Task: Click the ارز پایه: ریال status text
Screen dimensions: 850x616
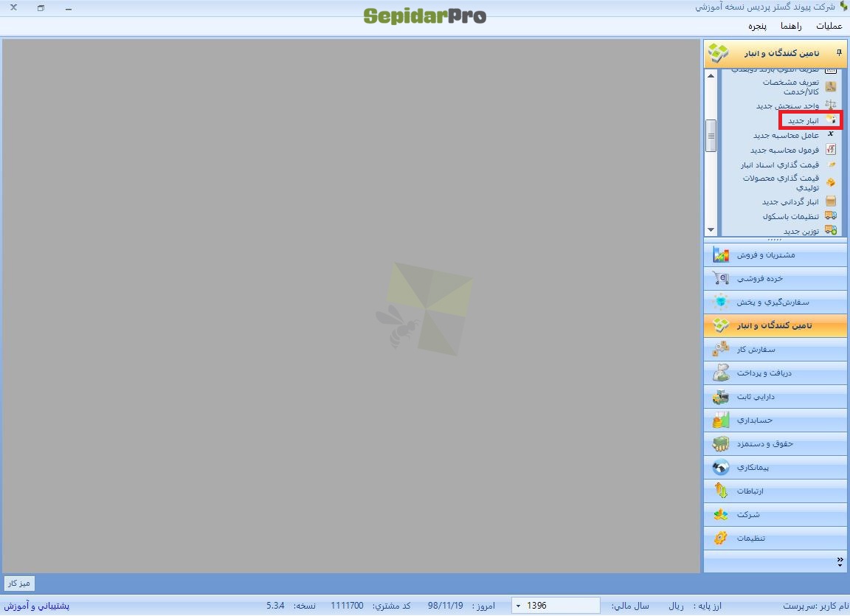Action: [694, 606]
